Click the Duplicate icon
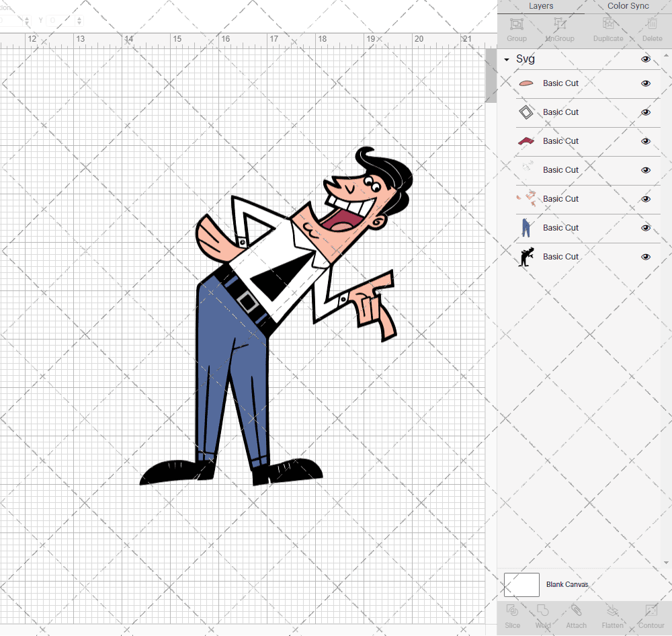 click(608, 24)
